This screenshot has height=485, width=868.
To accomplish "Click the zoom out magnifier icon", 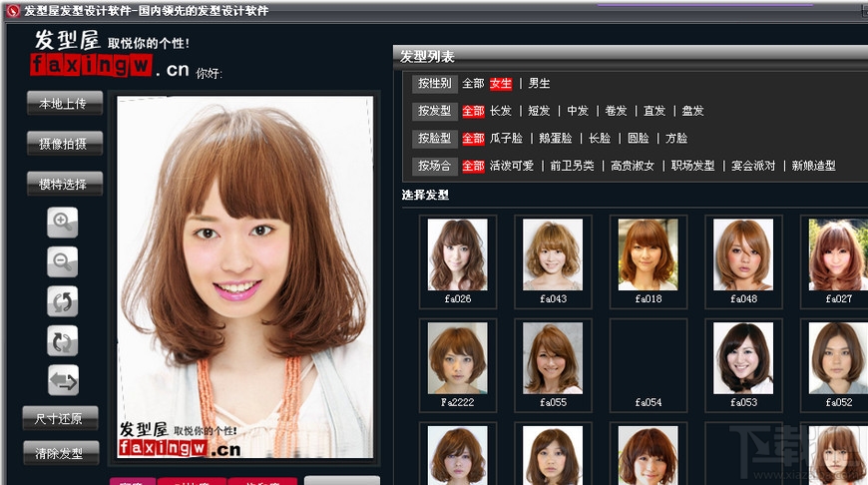I will pos(63,261).
